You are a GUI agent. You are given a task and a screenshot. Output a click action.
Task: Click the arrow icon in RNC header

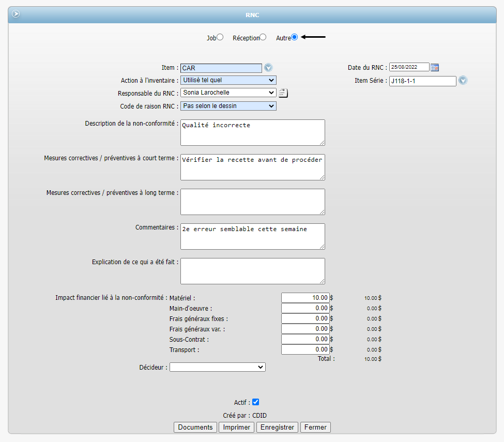point(16,14)
